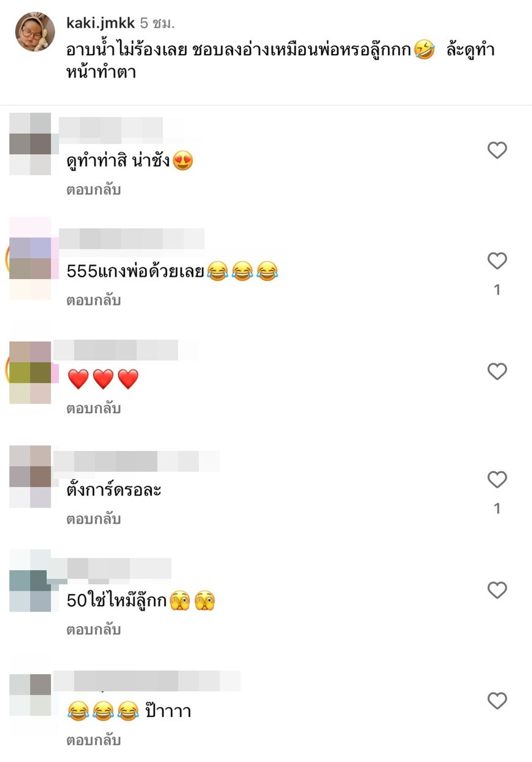Like the comment "ตั้งการ์ดรอละ"

(497, 479)
